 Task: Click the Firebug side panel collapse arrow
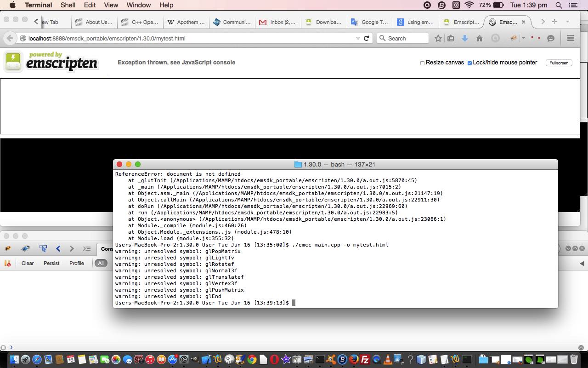(582, 263)
